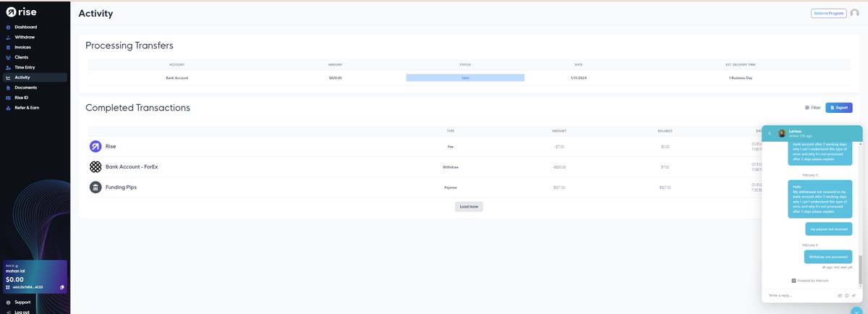Click the 'Activity' page heading
868x314 pixels.
95,13
